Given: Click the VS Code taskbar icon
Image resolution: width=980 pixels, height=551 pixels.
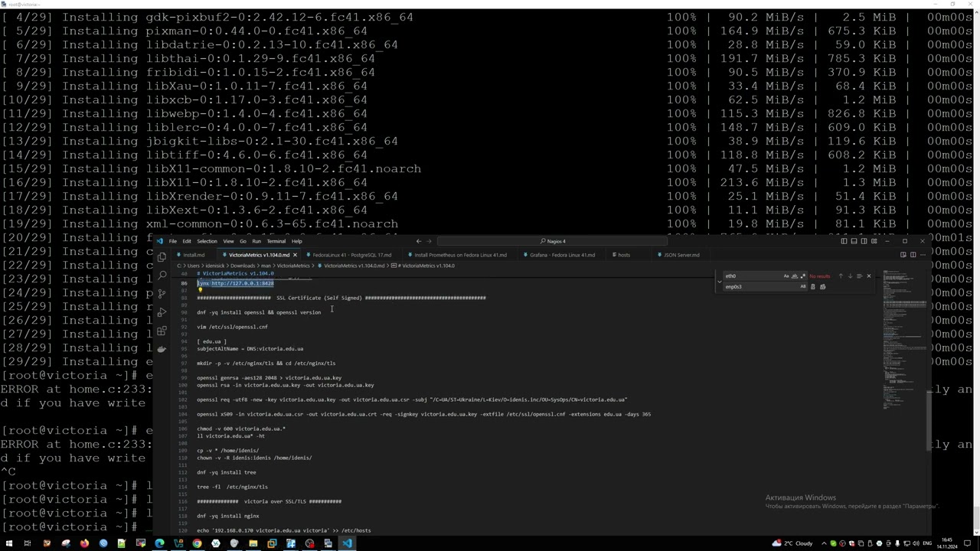Looking at the screenshot, I should tap(347, 543).
